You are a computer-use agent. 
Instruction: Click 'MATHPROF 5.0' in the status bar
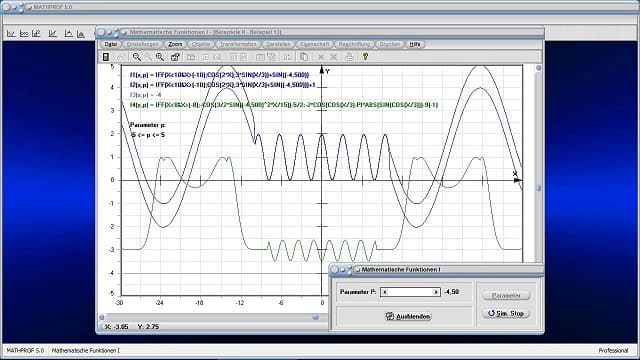(25, 351)
